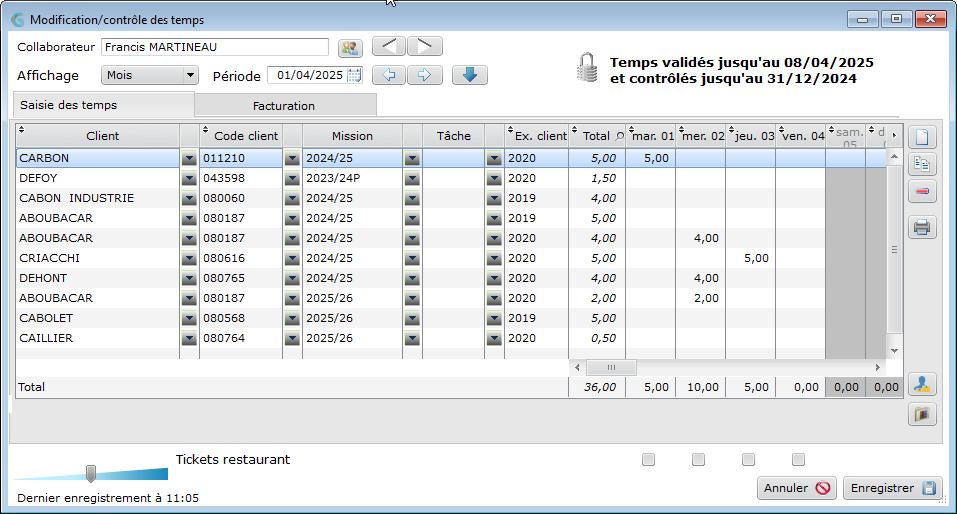Image resolution: width=957 pixels, height=514 pixels.
Task: Tick Tickets restaurant checkbox for mar. 01
Action: tap(648, 459)
